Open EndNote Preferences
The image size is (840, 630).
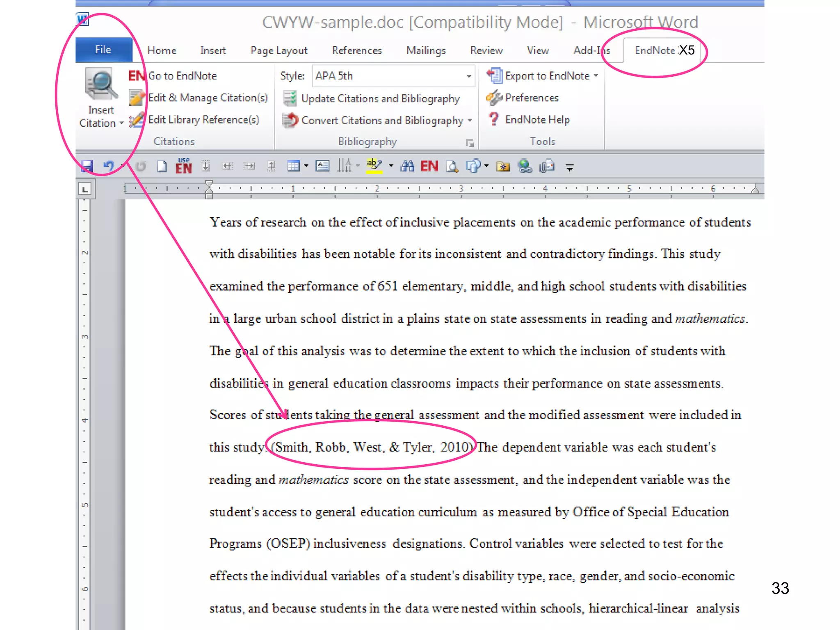[x=532, y=98]
